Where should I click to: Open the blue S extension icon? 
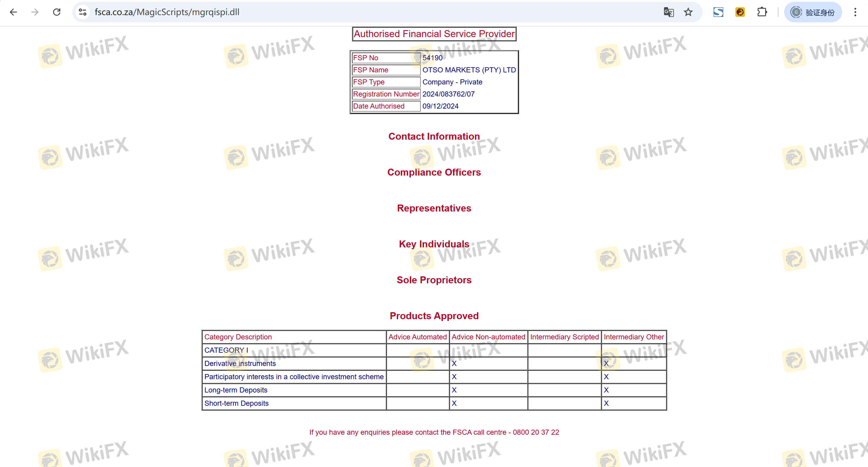pos(718,12)
